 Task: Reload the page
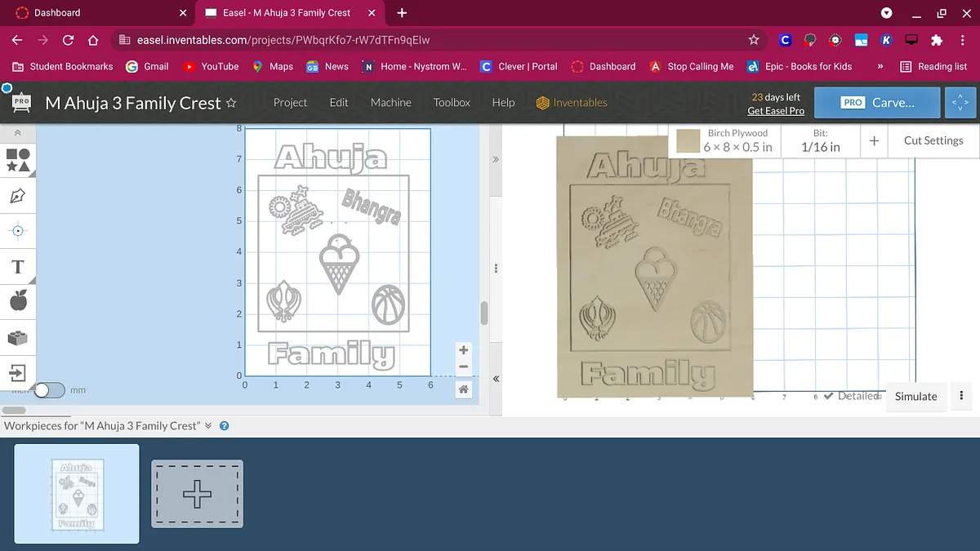pos(68,40)
